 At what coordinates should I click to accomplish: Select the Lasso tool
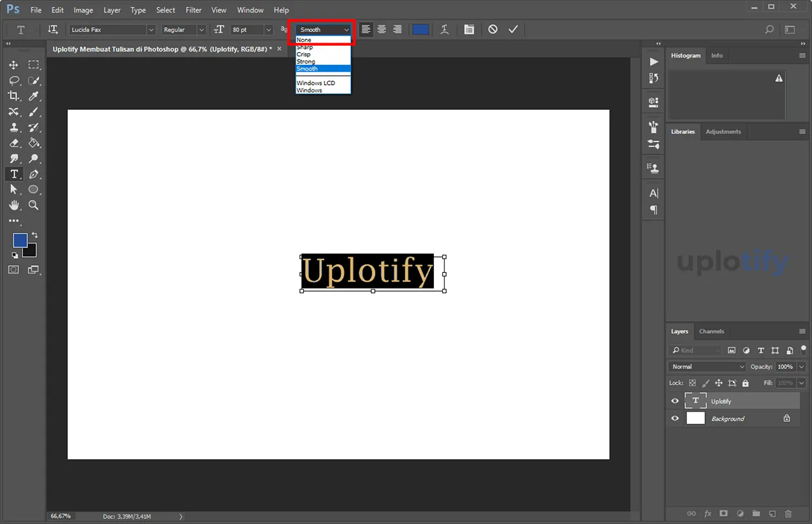click(x=13, y=81)
